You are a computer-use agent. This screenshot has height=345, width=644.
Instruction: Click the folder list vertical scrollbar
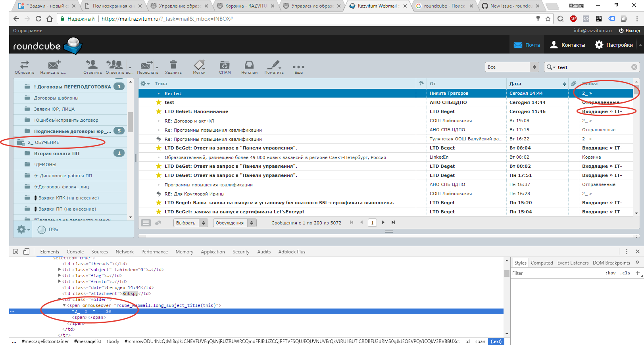point(130,122)
